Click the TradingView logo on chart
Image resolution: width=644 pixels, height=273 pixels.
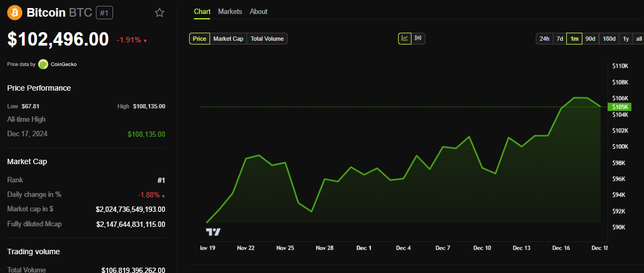tap(213, 232)
